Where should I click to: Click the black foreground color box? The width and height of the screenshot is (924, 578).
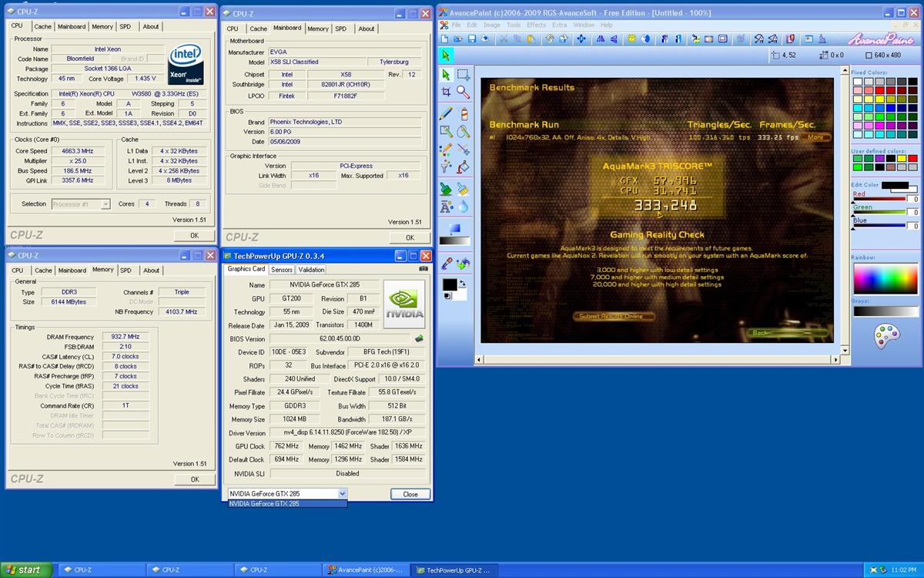tap(448, 284)
